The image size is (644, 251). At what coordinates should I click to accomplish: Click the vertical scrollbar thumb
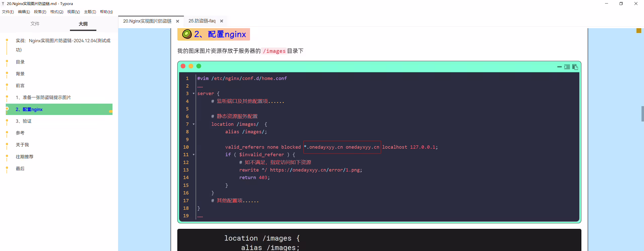pos(642,114)
